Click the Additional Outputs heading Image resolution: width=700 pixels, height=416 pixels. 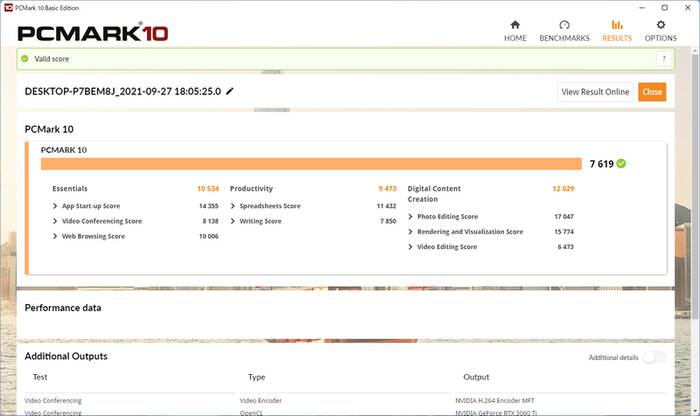66,356
